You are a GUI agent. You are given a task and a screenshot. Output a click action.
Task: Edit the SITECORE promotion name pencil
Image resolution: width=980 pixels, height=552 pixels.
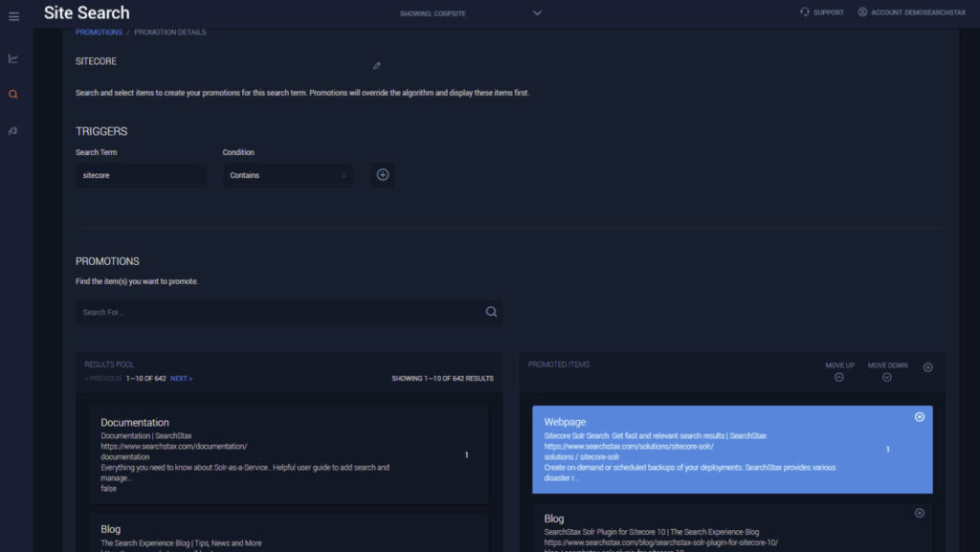(x=376, y=66)
